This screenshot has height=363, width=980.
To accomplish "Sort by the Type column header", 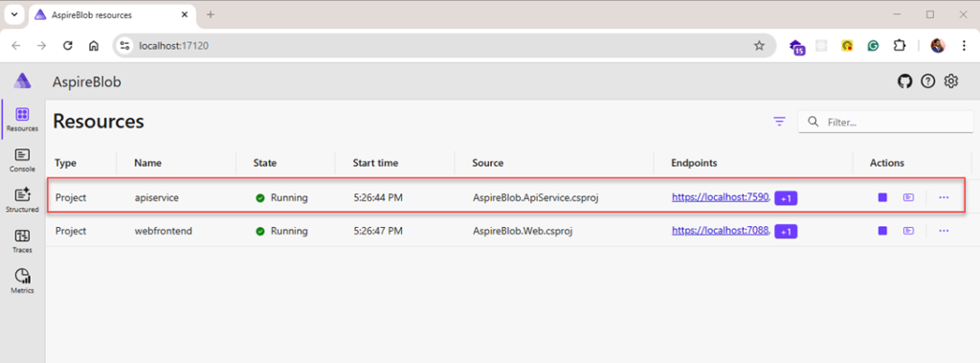I will 66,163.
